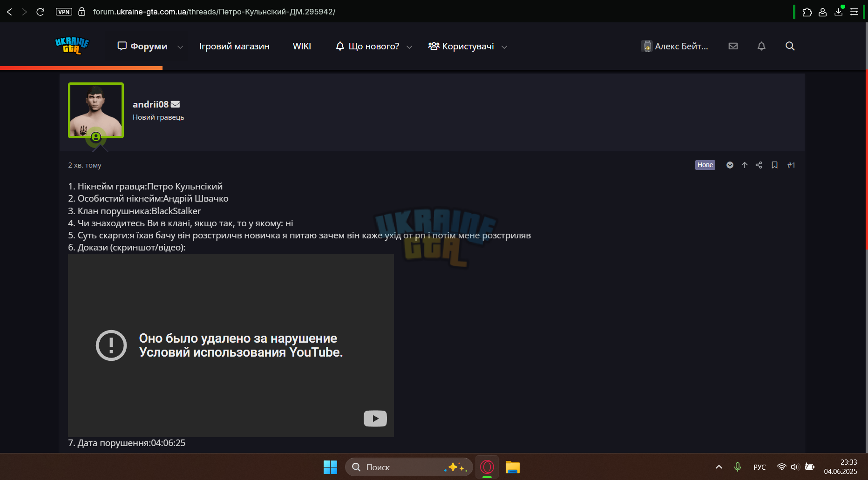Click the padlock site security icon
Screen dimensions: 868x480
(x=82, y=12)
